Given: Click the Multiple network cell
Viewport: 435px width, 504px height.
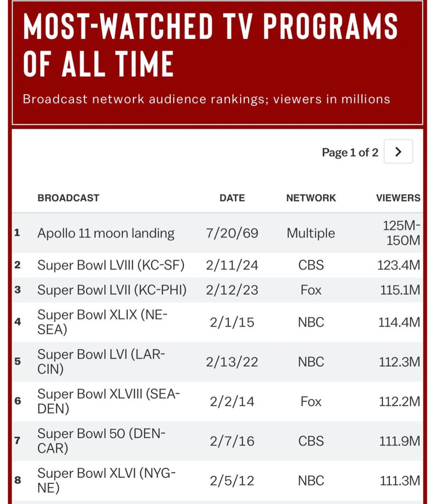Looking at the screenshot, I should (311, 233).
